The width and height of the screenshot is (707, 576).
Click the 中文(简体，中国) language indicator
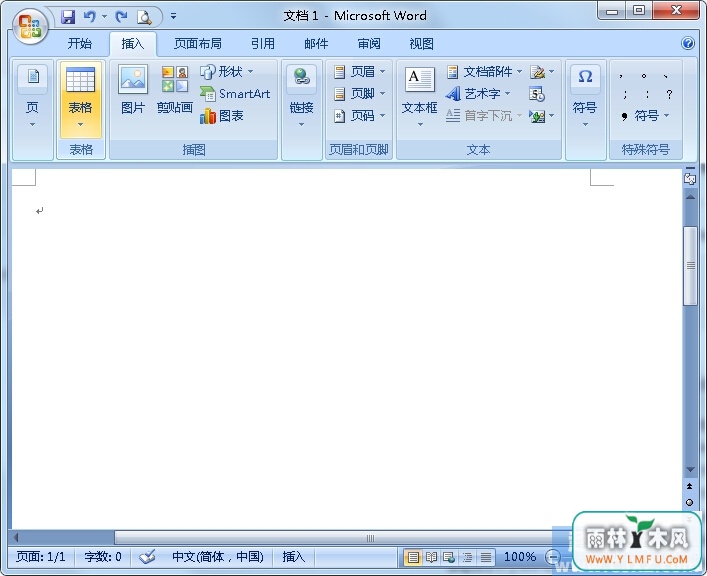(218, 557)
